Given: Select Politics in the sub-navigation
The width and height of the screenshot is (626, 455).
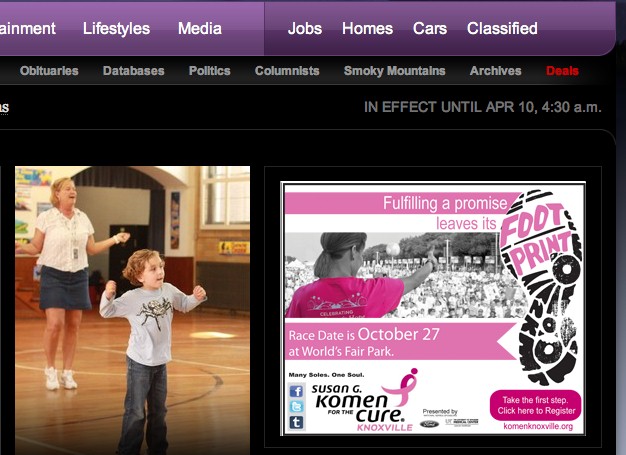Looking at the screenshot, I should click(209, 71).
